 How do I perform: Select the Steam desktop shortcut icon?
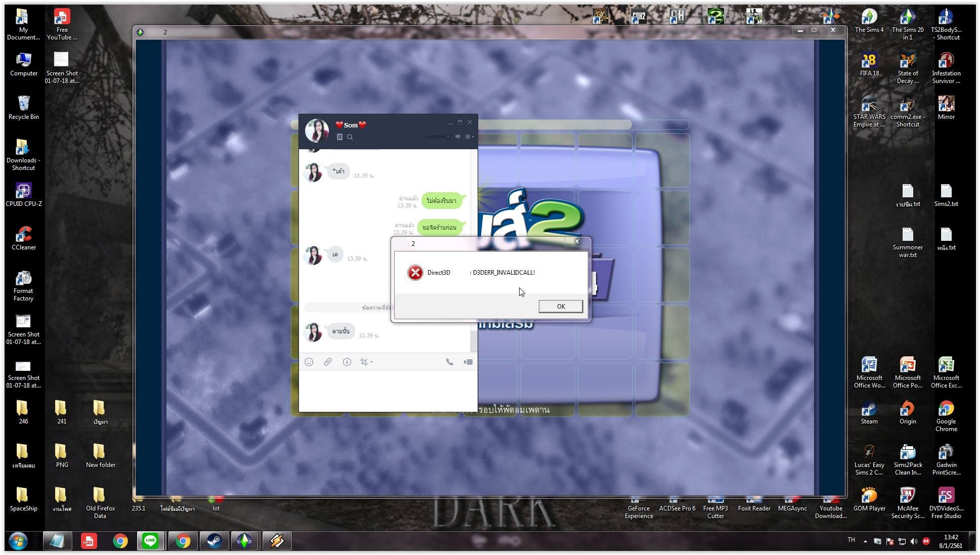click(x=869, y=412)
